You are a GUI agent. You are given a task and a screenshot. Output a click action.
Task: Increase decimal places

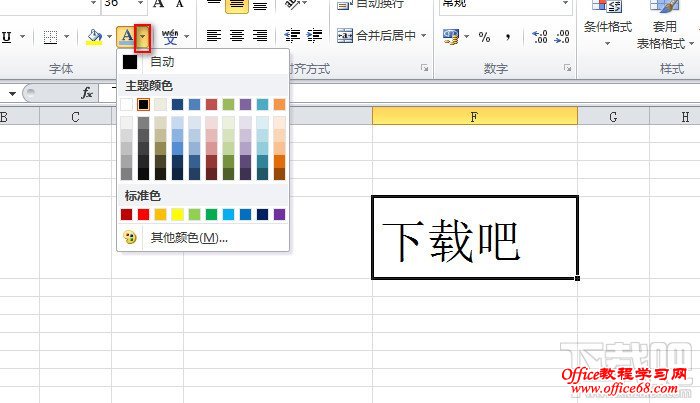tap(540, 37)
